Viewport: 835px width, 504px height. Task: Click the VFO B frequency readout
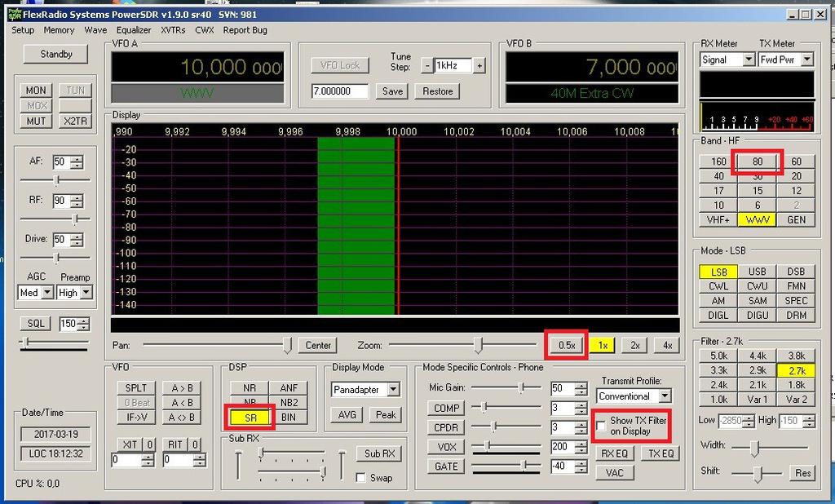(x=592, y=67)
